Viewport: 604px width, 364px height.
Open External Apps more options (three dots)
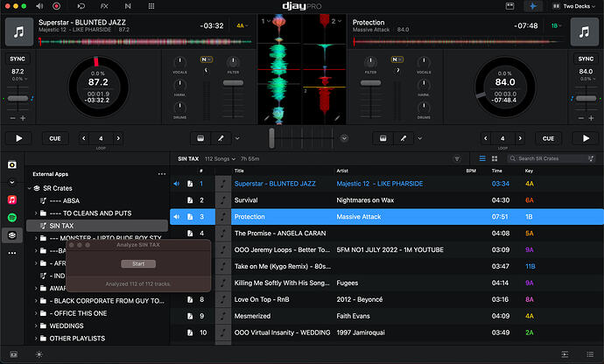tap(162, 174)
